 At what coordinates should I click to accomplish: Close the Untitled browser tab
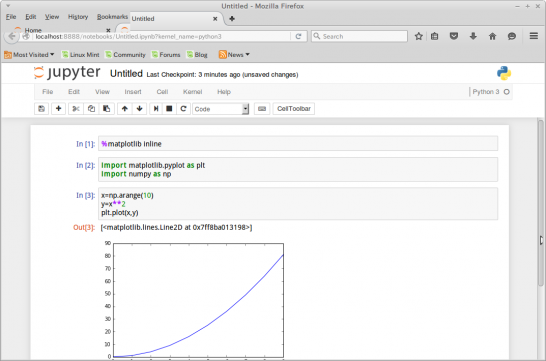click(215, 19)
